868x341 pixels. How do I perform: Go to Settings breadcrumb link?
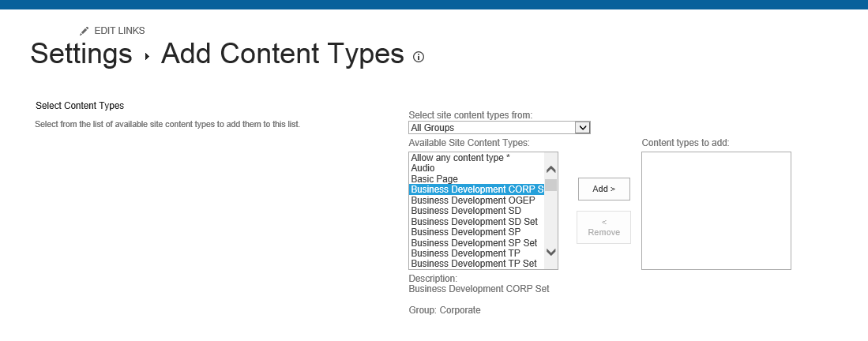[x=81, y=54]
